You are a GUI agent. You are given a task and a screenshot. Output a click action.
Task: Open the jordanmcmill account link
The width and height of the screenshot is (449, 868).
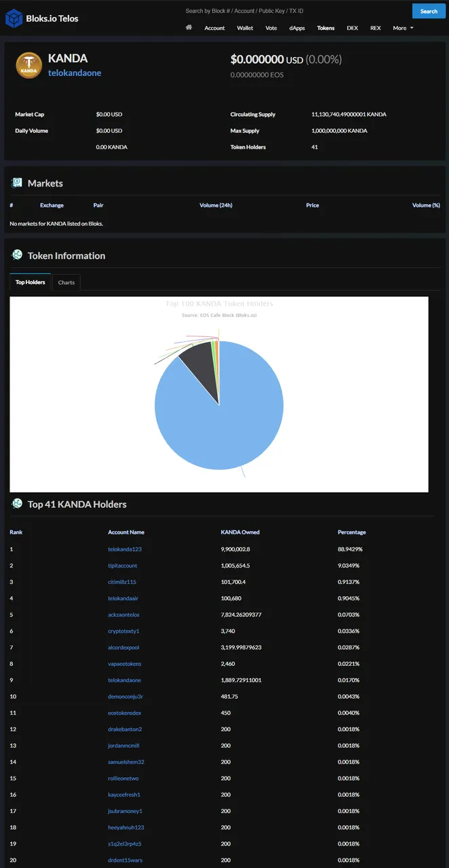[x=123, y=745]
